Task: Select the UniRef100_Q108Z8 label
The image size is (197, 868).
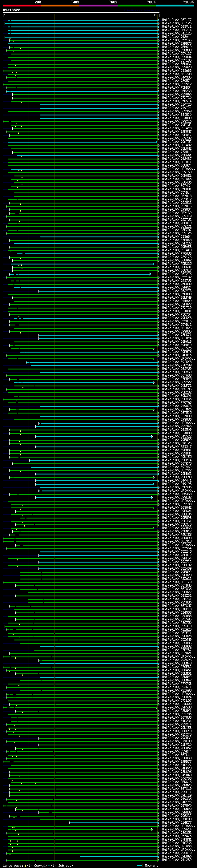Action: 177,406
